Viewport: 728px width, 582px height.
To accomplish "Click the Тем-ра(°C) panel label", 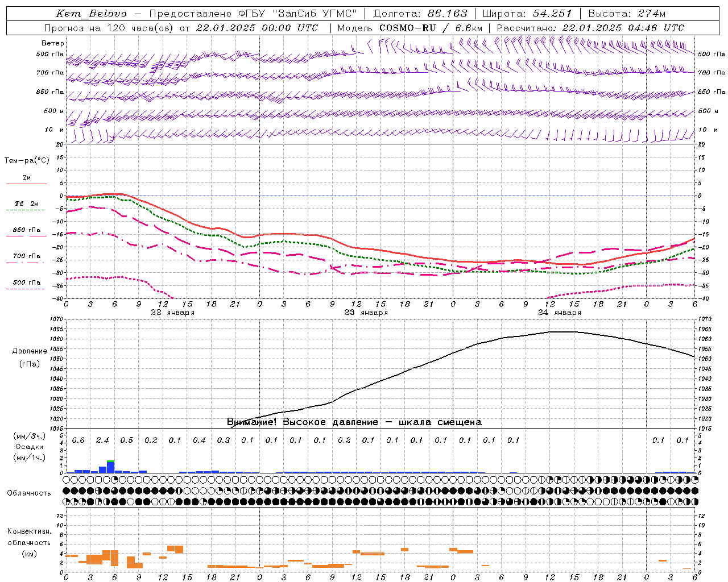I will [x=27, y=161].
